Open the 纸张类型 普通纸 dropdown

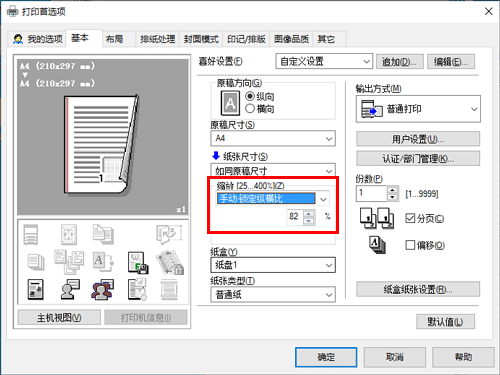pos(273,295)
